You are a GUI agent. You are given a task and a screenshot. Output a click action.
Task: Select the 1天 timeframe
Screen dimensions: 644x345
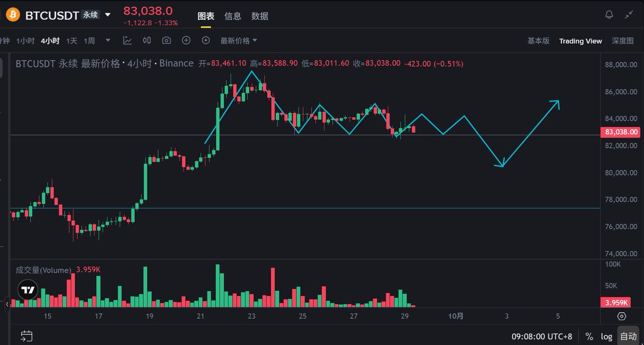(72, 41)
